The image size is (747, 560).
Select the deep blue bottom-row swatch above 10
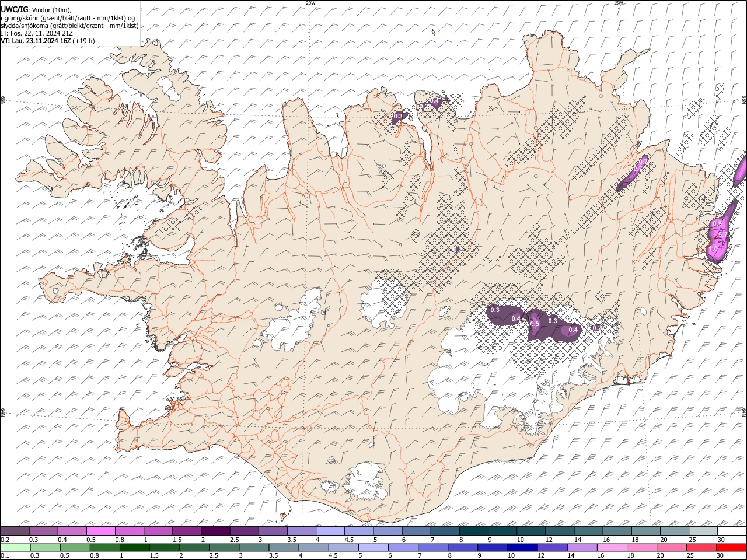(x=521, y=548)
